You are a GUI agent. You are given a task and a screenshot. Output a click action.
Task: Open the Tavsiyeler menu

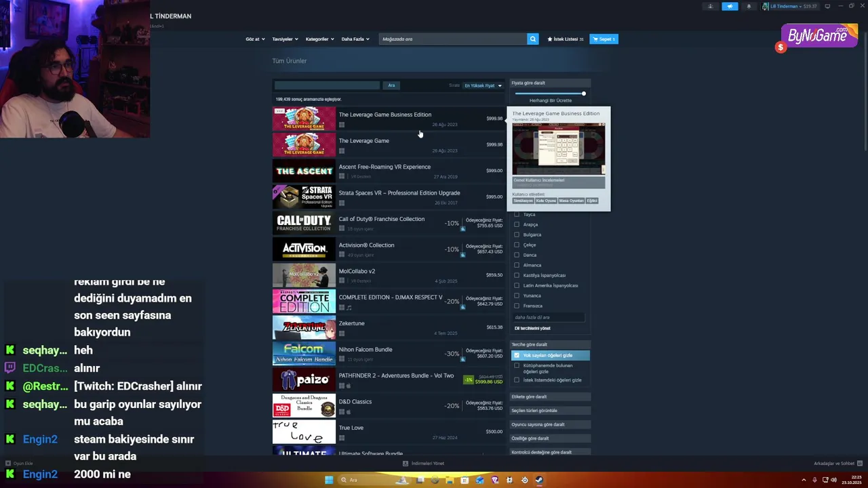285,39
